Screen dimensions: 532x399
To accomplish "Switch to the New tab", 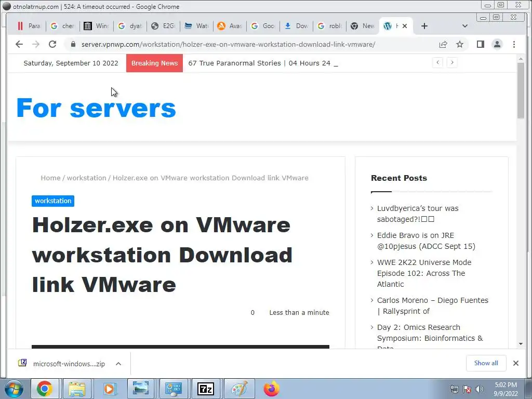I will tap(363, 26).
